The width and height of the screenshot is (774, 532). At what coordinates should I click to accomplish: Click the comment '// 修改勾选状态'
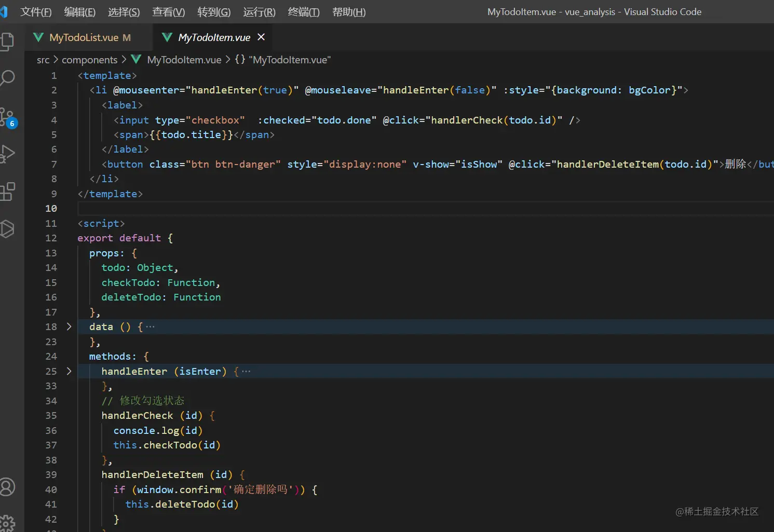pyautogui.click(x=143, y=401)
